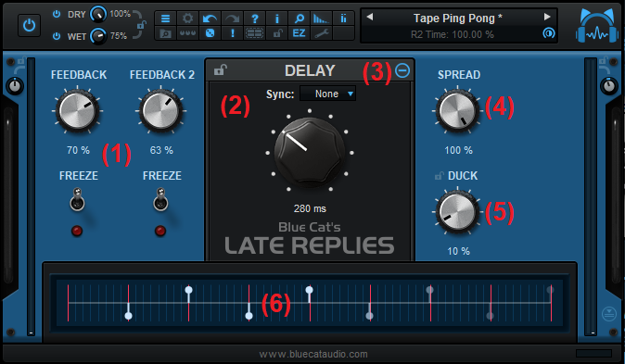Toggle the DUCK lock icon
The height and width of the screenshot is (364, 625).
click(x=440, y=175)
